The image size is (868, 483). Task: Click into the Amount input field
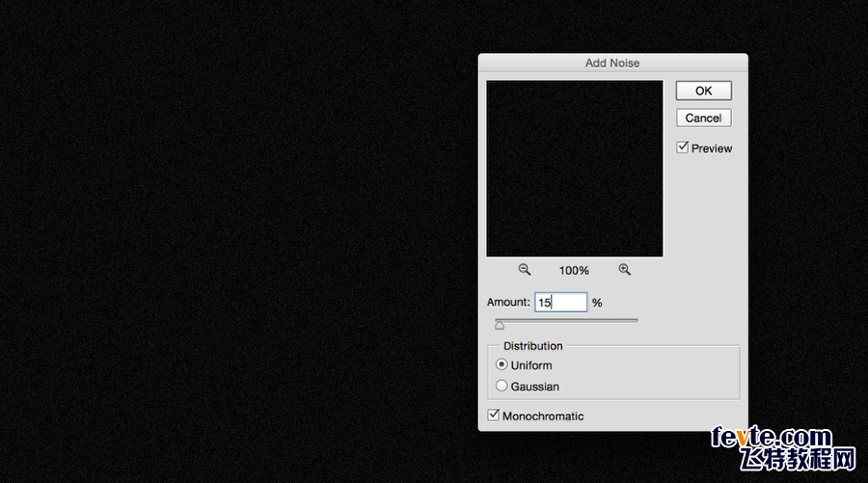tap(560, 303)
